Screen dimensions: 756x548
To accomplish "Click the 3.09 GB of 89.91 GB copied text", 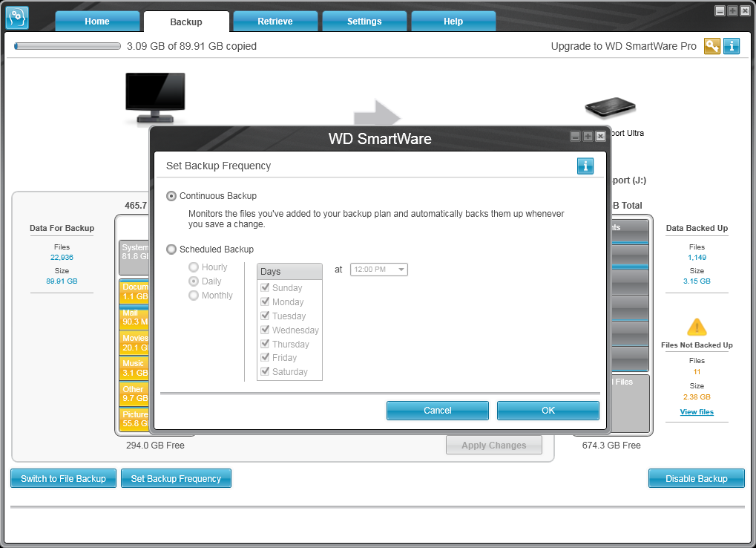I will pyautogui.click(x=191, y=46).
